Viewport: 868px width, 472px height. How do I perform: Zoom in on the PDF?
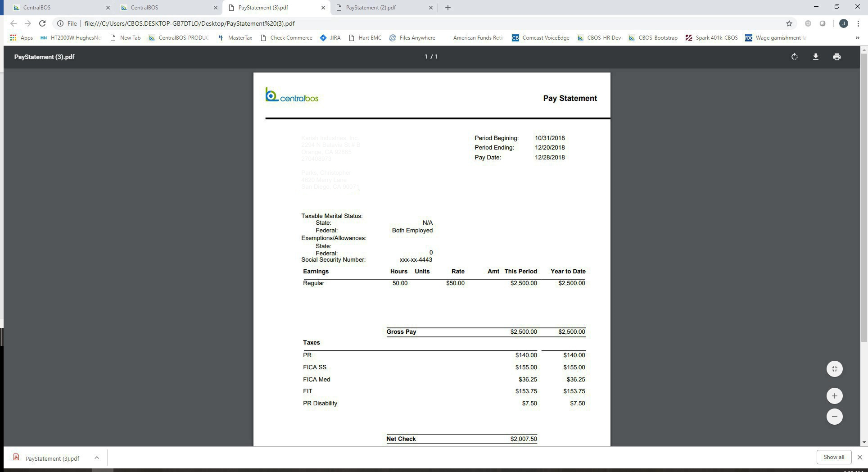[x=834, y=396]
